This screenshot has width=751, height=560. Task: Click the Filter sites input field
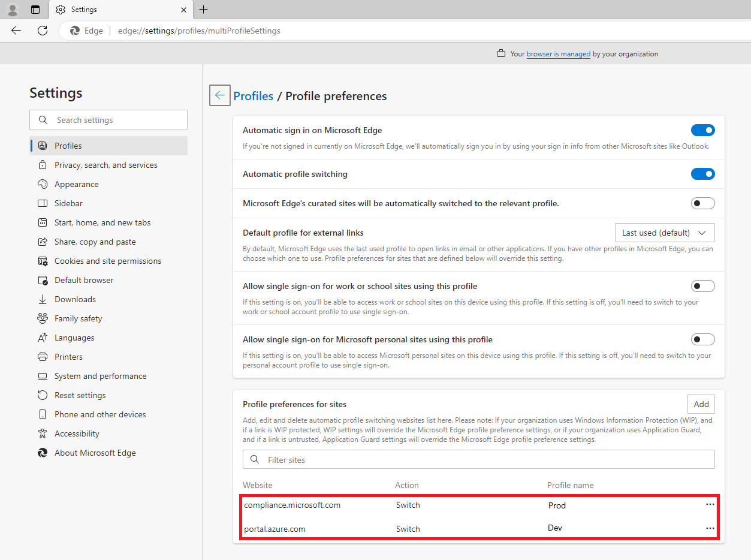click(x=478, y=460)
